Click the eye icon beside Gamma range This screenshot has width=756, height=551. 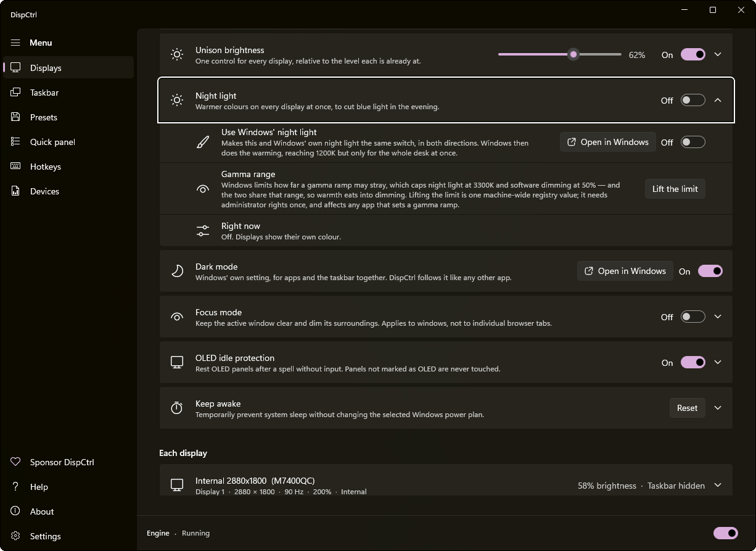[203, 189]
